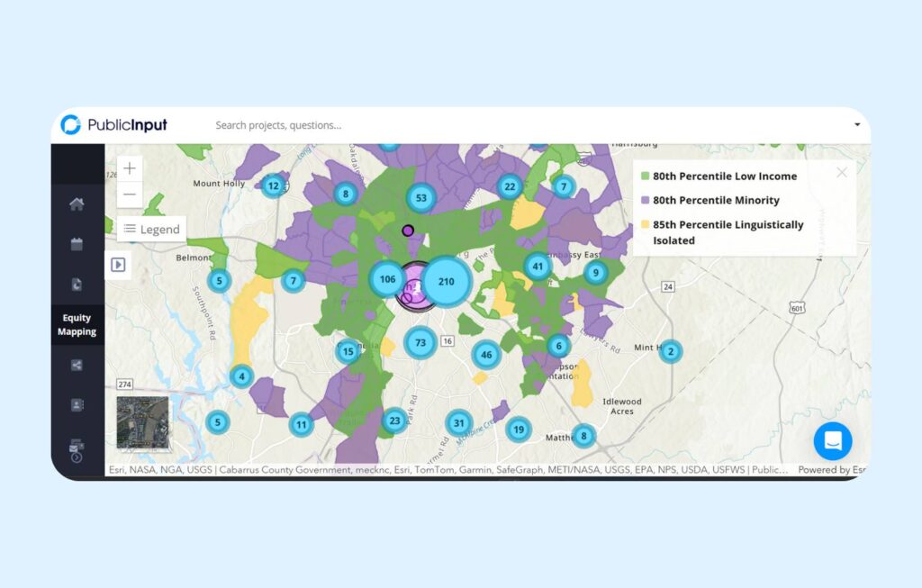The height and width of the screenshot is (588, 922).
Task: Open the home icon in sidebar
Action: tap(77, 204)
